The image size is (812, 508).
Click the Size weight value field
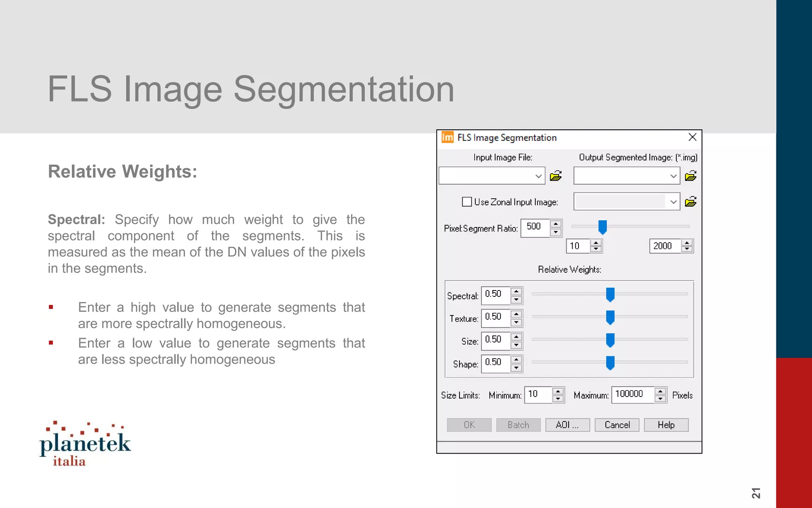pos(496,340)
